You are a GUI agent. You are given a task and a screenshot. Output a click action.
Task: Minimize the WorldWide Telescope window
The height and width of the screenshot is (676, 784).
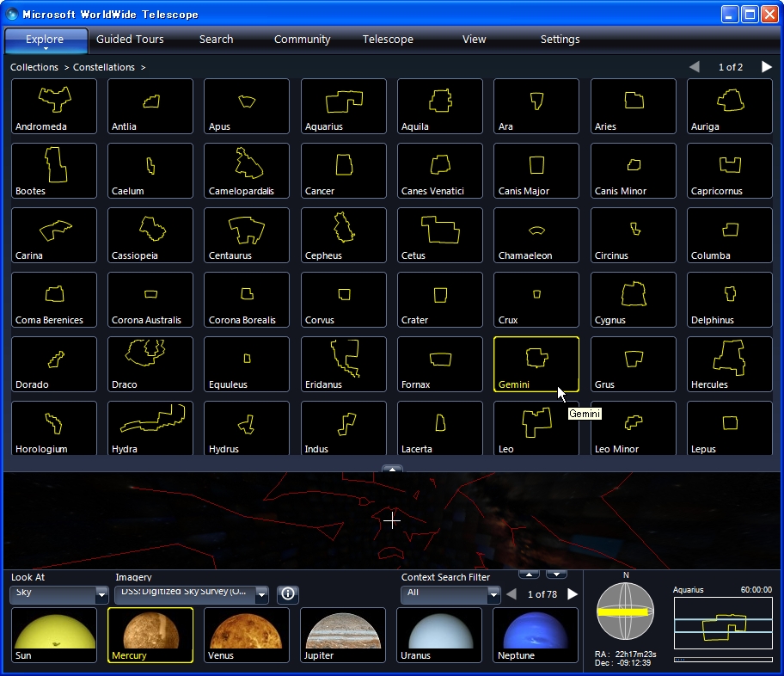pos(730,15)
